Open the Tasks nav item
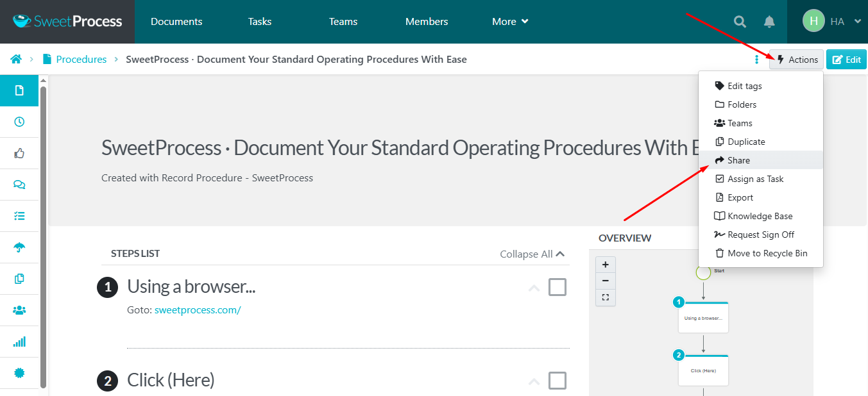The height and width of the screenshot is (396, 868). (260, 22)
